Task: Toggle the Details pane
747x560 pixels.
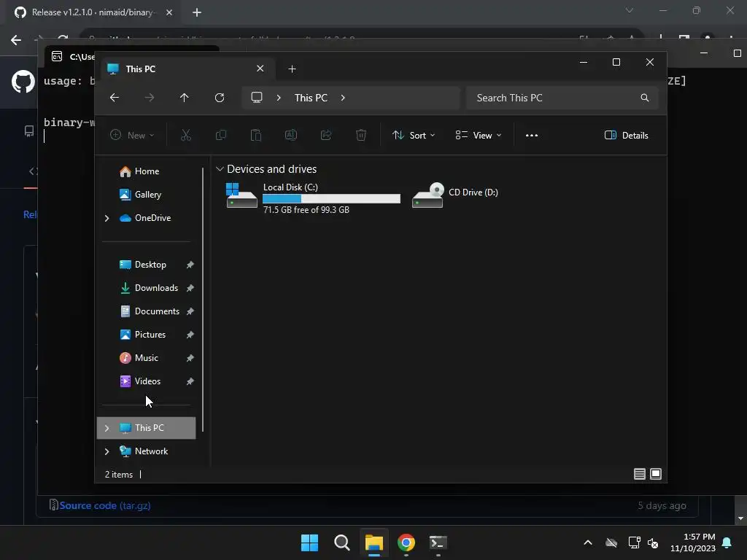Action: pos(626,135)
